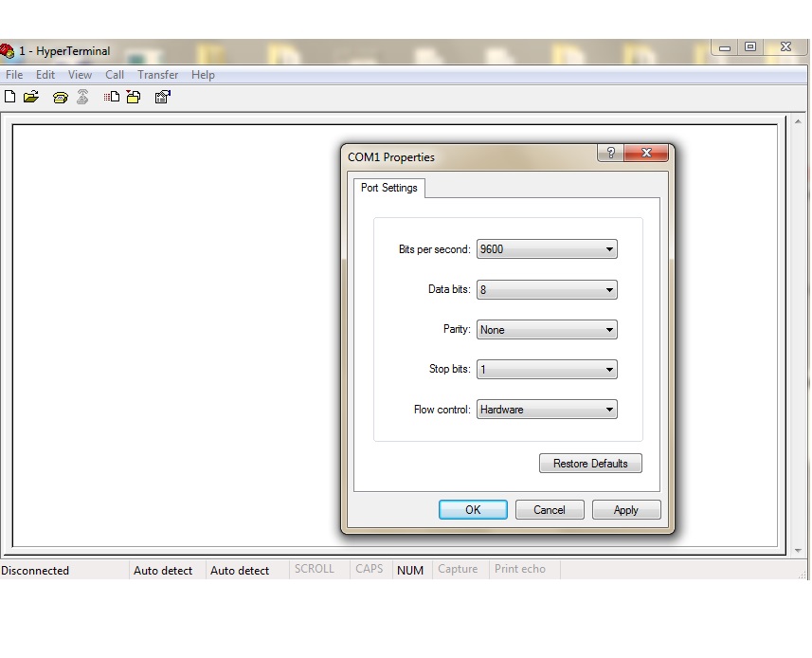Click the help question mark in COM1 Properties
The height and width of the screenshot is (658, 812).
pyautogui.click(x=611, y=153)
